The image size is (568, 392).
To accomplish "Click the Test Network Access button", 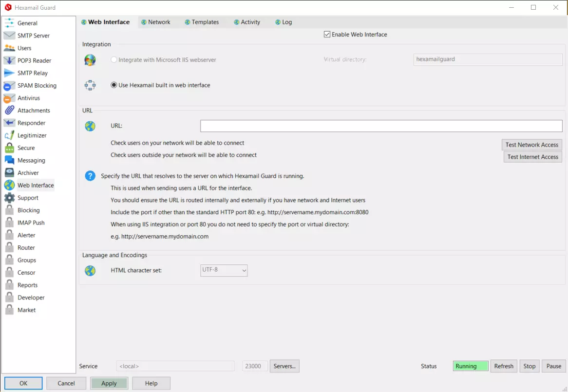I will (531, 145).
